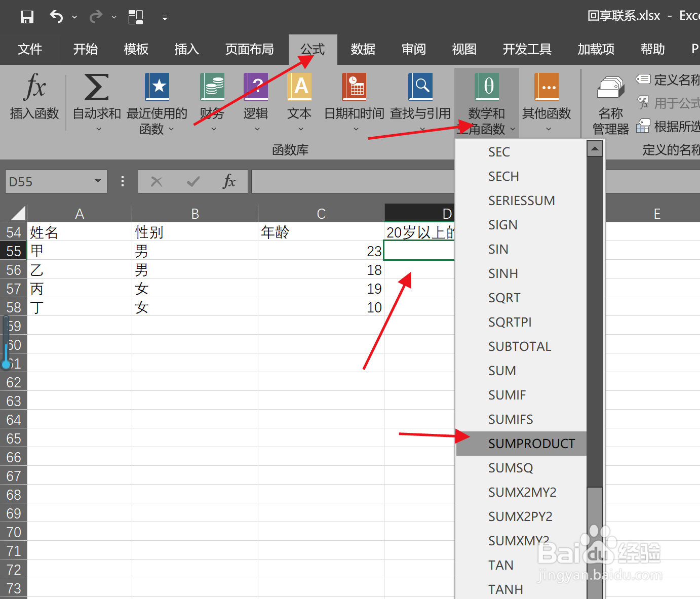Choose SUMSQ in the dropdown list
700x599 pixels.
[521, 468]
